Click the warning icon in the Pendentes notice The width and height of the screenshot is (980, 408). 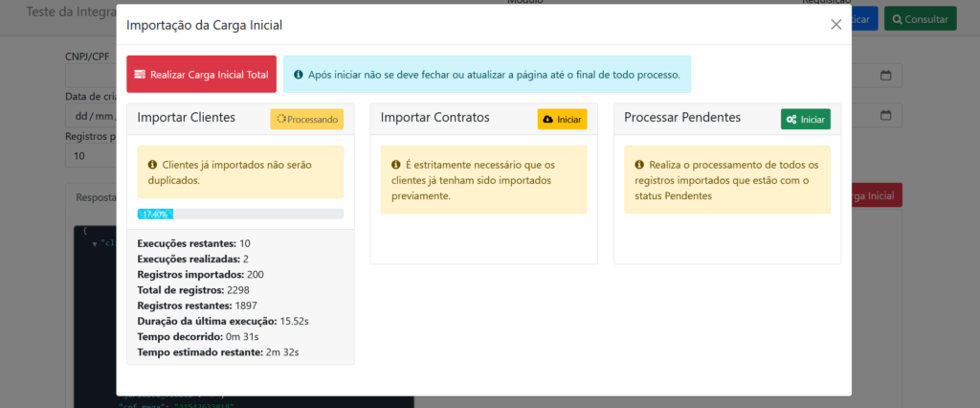point(639,165)
